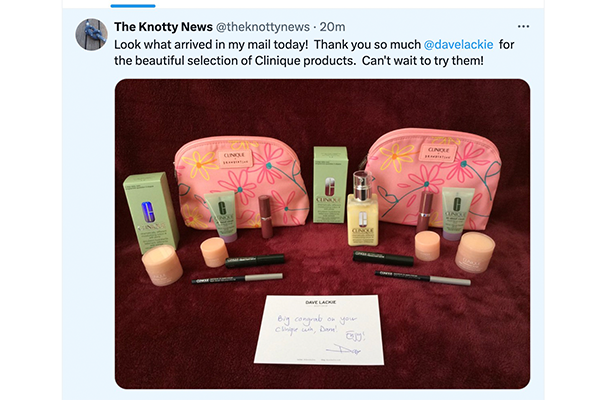The width and height of the screenshot is (600, 400).
Task: Click the handwritten Dave Lackie note card
Action: [319, 329]
